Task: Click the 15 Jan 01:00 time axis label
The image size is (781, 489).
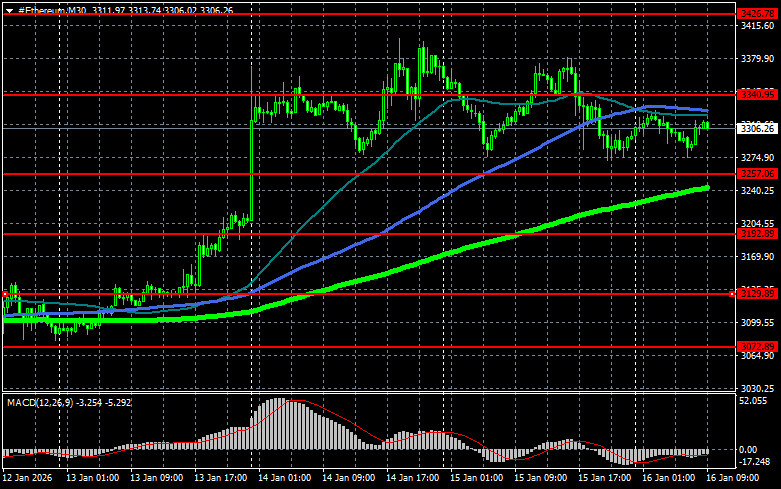Action: [x=478, y=479]
